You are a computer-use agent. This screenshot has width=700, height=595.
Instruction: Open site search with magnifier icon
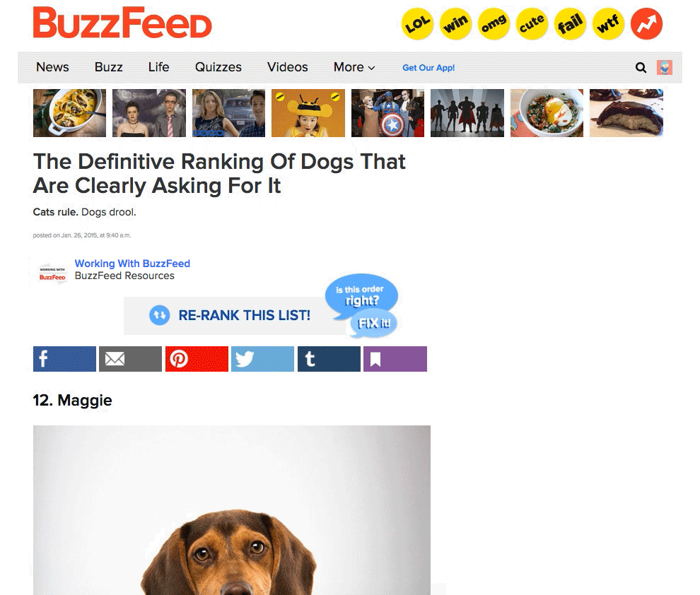(x=641, y=67)
